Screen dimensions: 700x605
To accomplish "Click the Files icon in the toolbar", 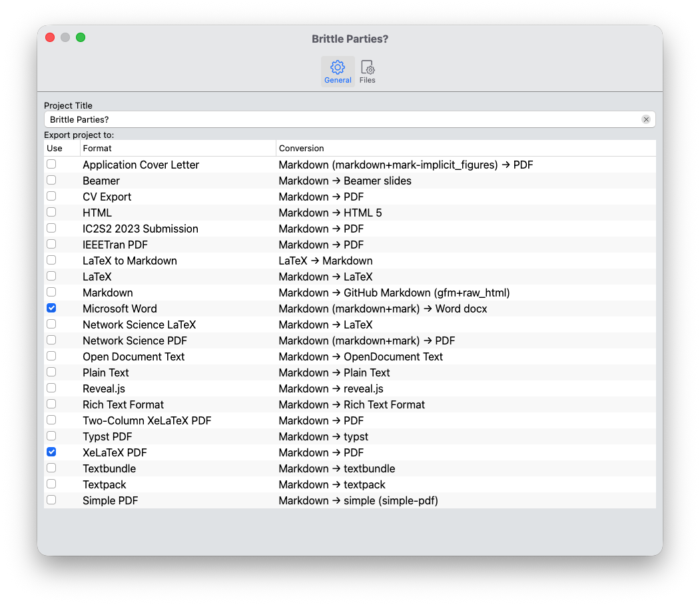I will (x=367, y=66).
